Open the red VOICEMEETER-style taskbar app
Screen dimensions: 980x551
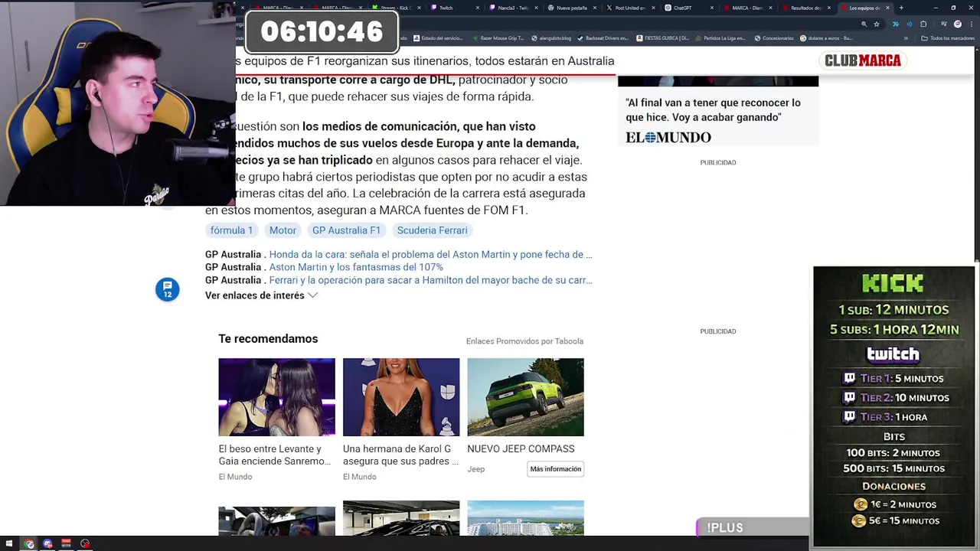click(x=66, y=544)
